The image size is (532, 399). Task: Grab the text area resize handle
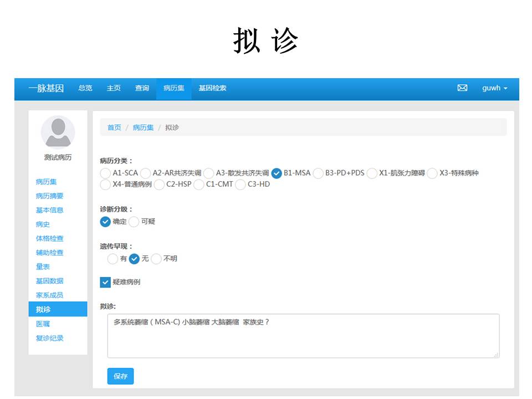[496, 355]
